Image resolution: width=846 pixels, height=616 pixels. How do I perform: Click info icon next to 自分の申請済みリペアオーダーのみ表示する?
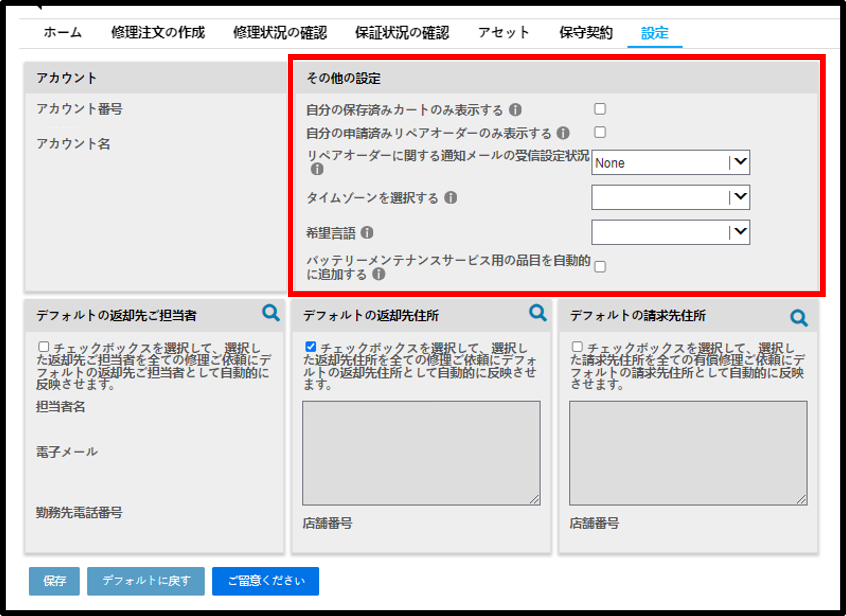(x=563, y=133)
